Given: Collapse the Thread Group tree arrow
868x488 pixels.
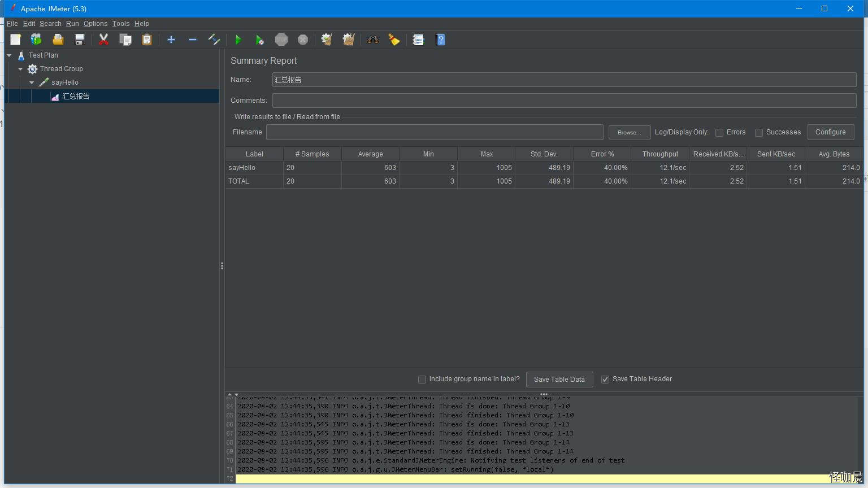Looking at the screenshot, I should [x=20, y=69].
